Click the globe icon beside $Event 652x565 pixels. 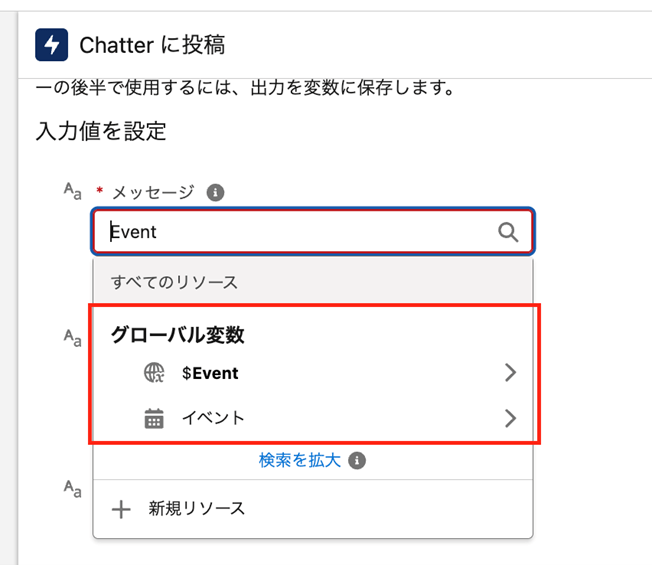155,374
